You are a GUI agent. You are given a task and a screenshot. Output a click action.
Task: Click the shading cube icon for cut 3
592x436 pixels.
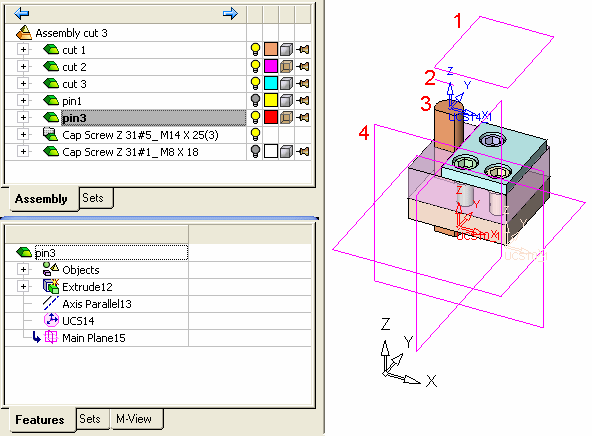287,83
